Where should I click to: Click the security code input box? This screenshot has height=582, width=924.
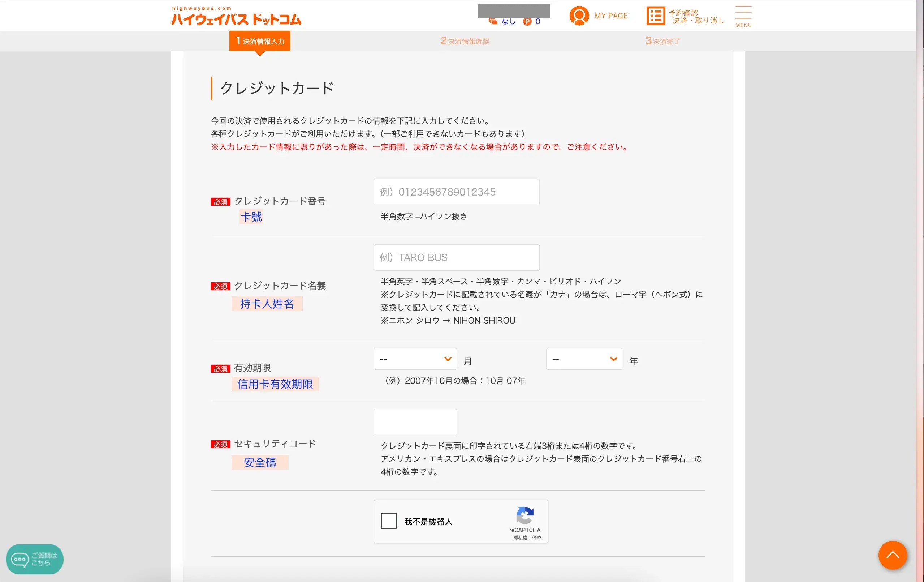coord(415,421)
